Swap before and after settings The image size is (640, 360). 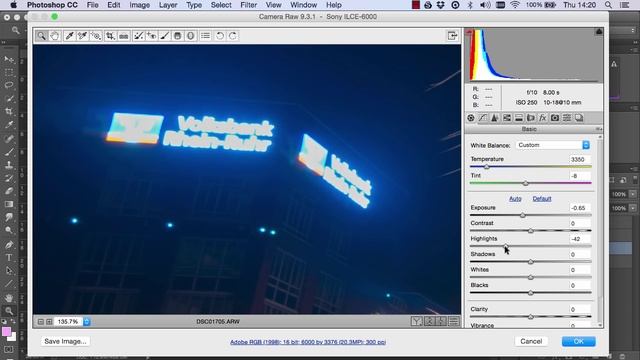click(429, 322)
